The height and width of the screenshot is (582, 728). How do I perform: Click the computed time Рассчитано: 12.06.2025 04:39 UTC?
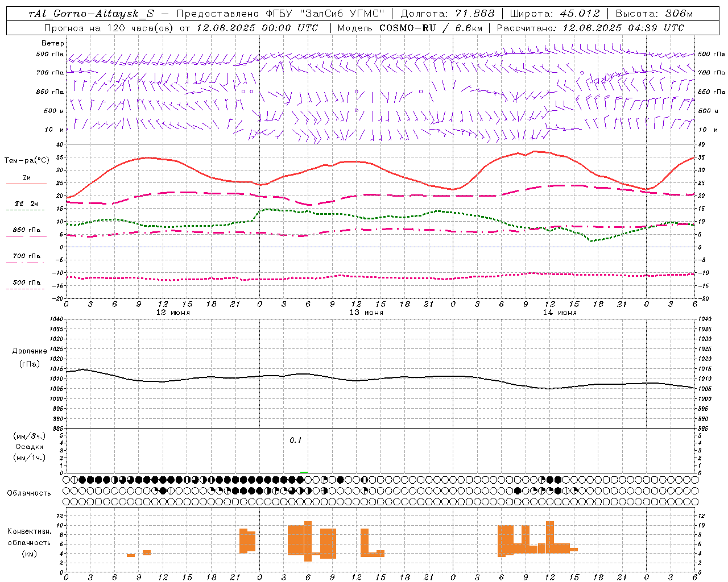590,28
